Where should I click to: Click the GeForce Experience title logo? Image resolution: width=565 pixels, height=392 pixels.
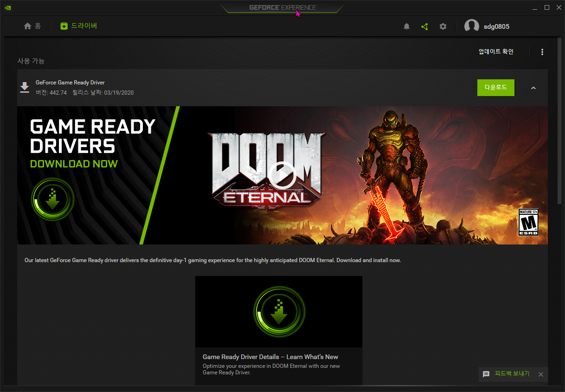282,7
